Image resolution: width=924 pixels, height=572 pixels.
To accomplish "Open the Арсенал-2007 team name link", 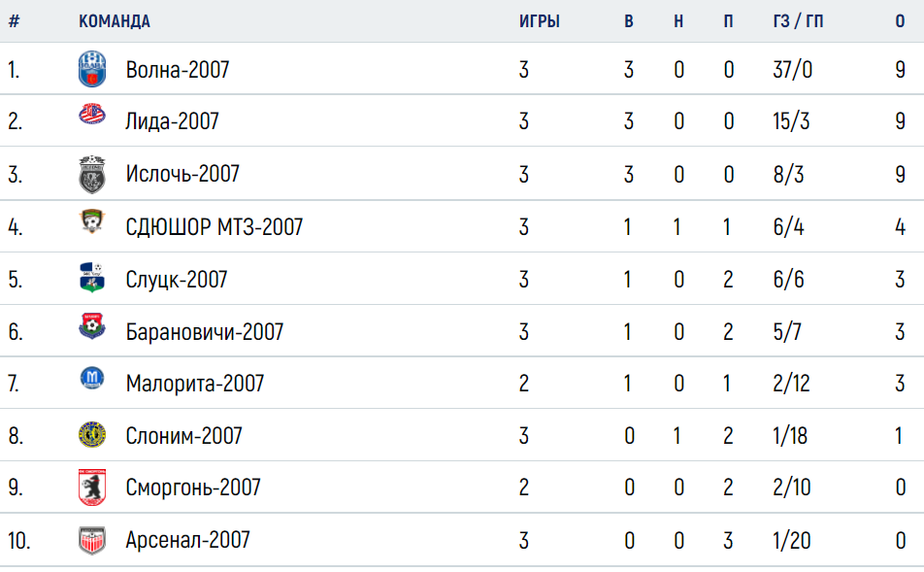I will tap(188, 540).
